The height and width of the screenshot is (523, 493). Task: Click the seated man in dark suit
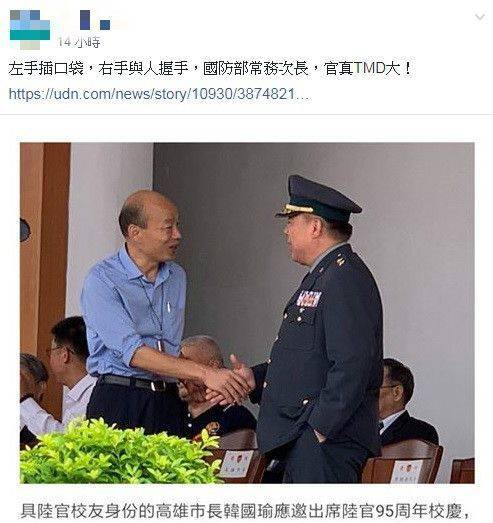(405, 404)
